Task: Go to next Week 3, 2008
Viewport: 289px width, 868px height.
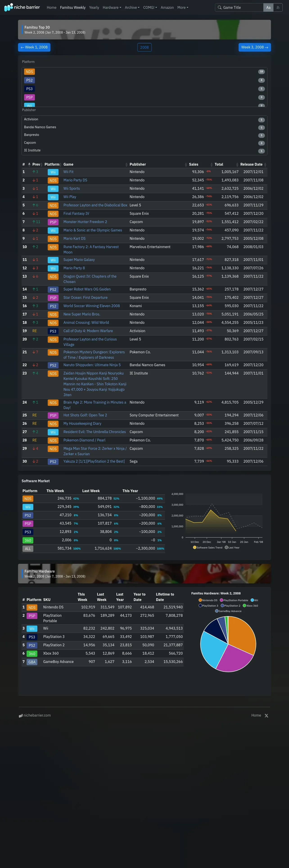Action: (255, 48)
